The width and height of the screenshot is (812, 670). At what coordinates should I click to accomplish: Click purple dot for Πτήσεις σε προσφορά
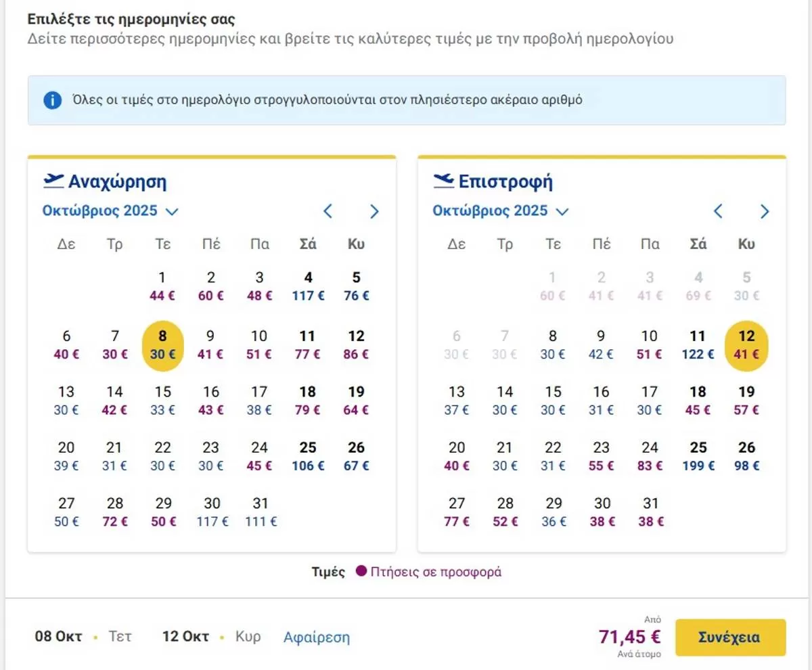pyautogui.click(x=361, y=572)
